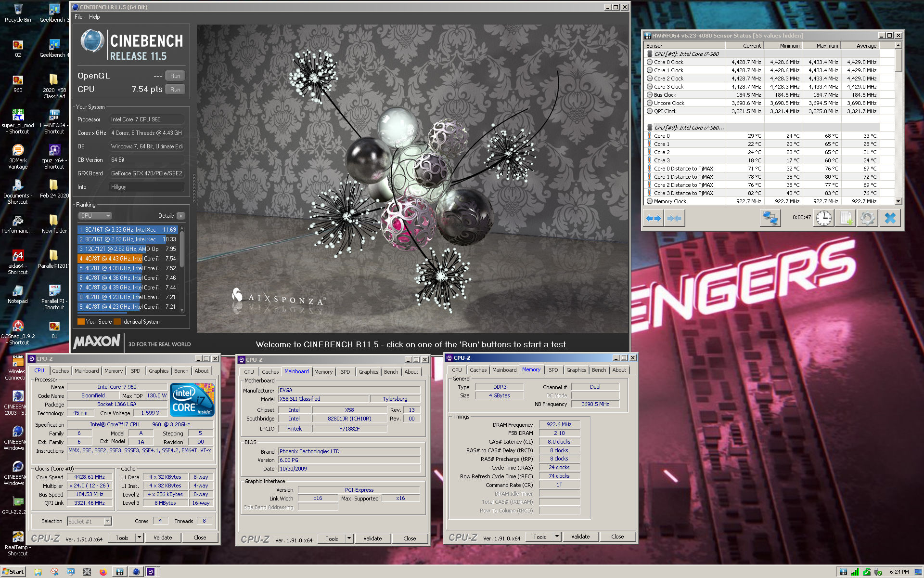
Task: Open Geekbench 4 desktop icon
Action: click(53, 48)
